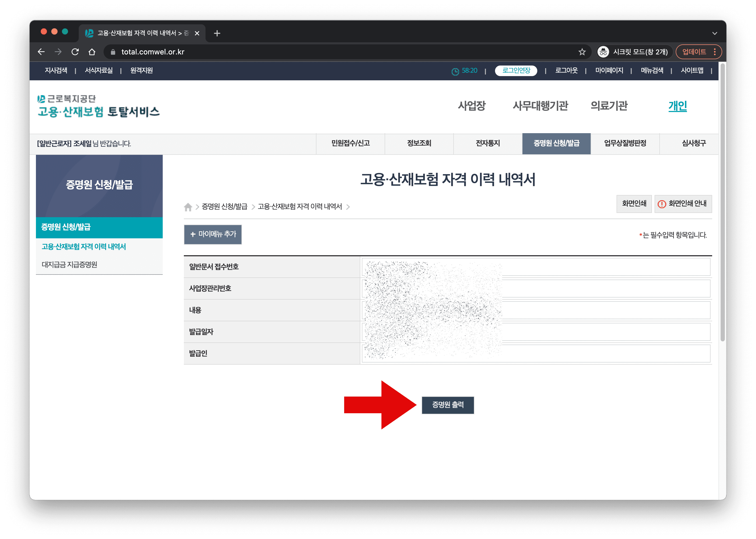Close the current browser tab
This screenshot has height=539, width=756.
(197, 33)
